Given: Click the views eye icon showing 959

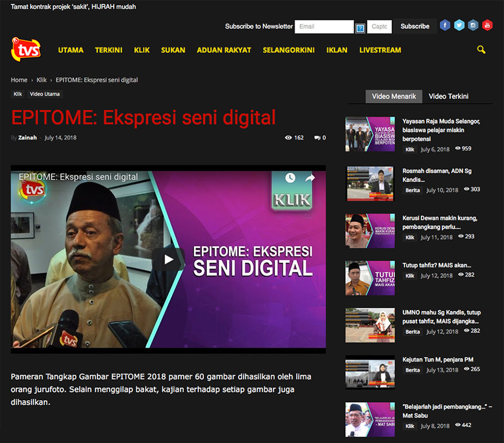Looking at the screenshot, I should pos(458,148).
